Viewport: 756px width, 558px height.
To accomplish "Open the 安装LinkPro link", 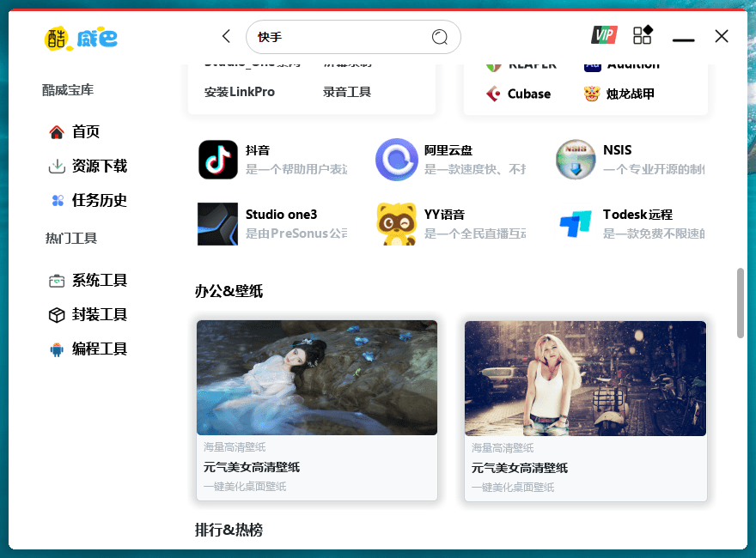I will [x=240, y=92].
